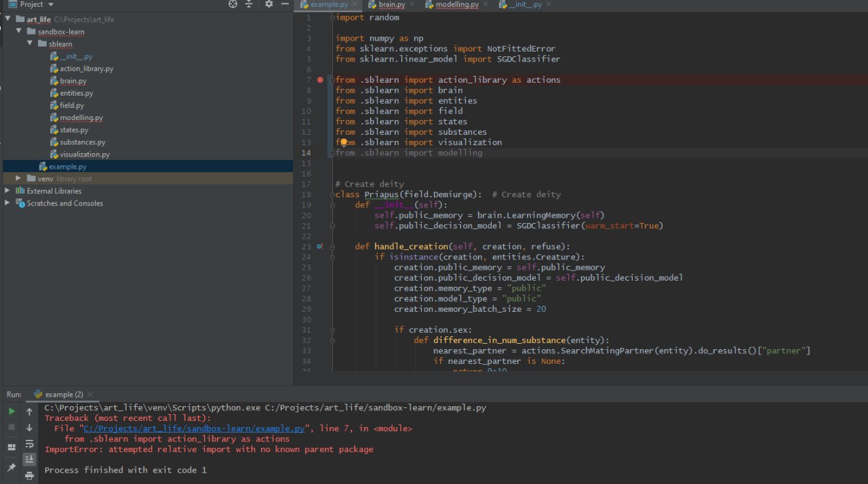
Task: Click the ImportError message line in console
Action: pyautogui.click(x=209, y=449)
